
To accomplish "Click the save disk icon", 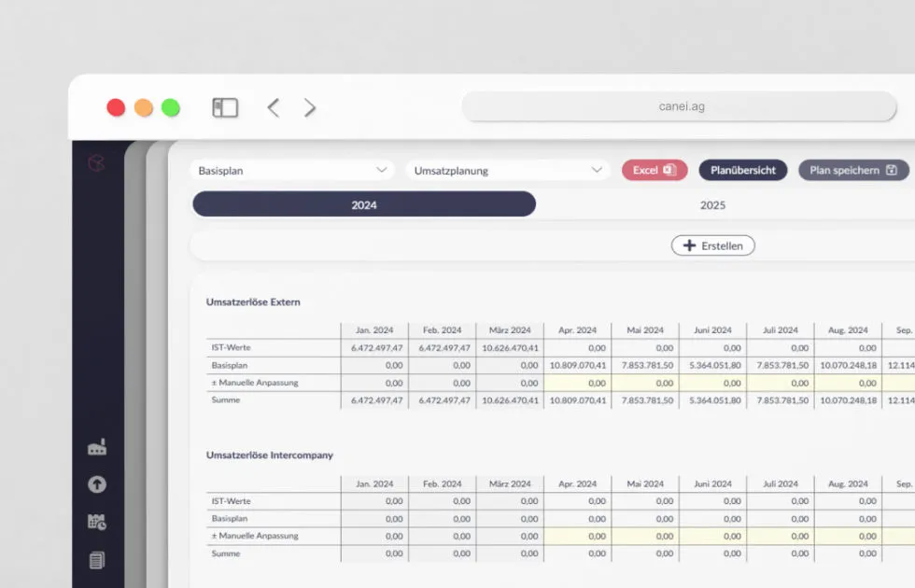I will click(x=891, y=170).
